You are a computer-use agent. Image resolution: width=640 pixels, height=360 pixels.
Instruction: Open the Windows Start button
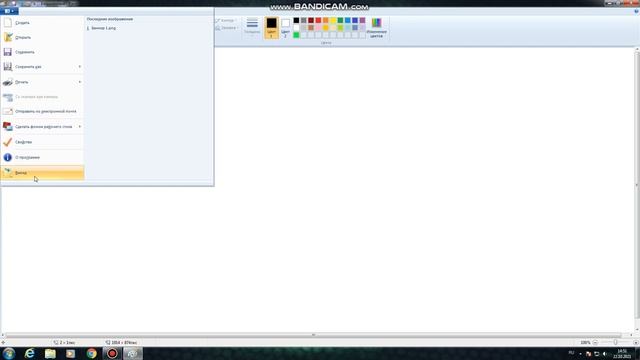tap(9, 353)
